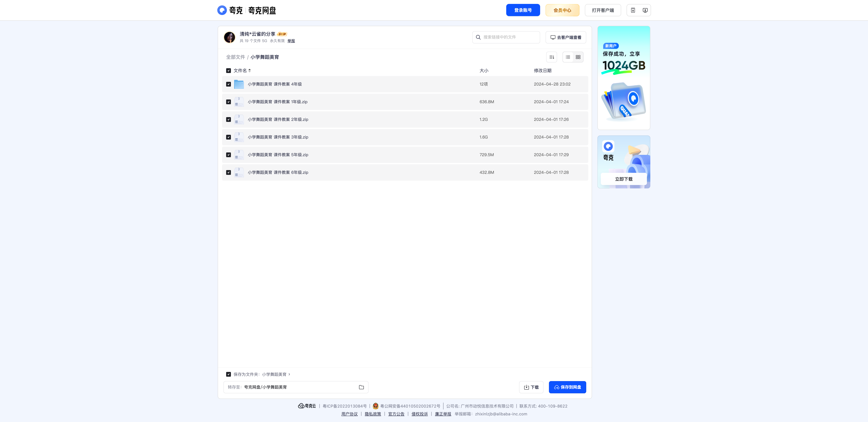Click the sharer's profile avatar
This screenshot has height=422, width=868.
(x=230, y=37)
